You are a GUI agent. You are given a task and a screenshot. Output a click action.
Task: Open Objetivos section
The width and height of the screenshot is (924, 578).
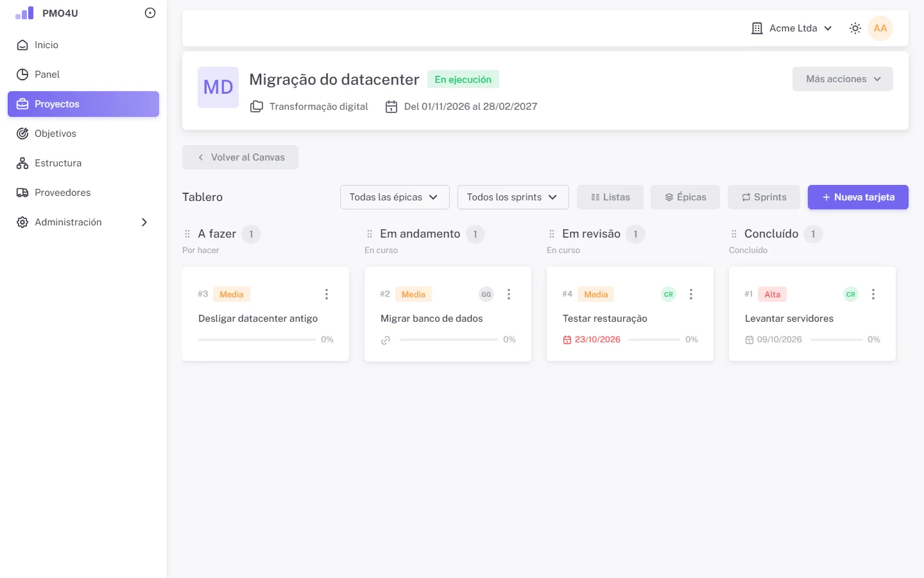83,134
